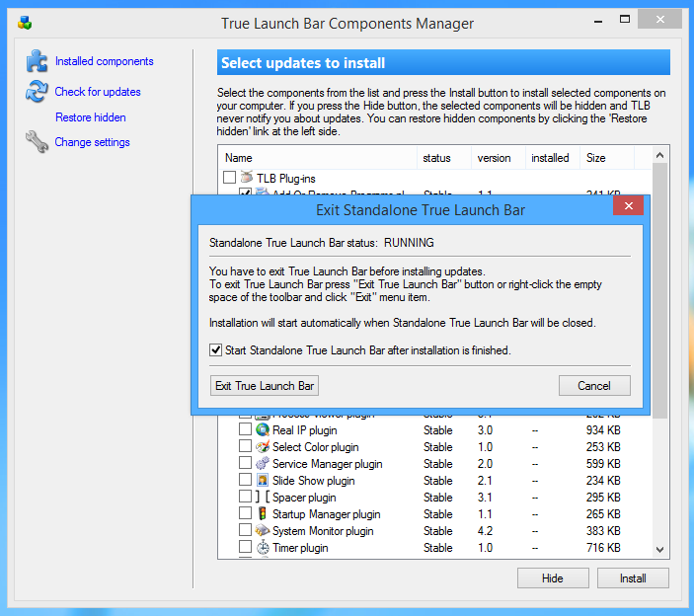The image size is (694, 616).
Task: Maximize the Components Manager window
Action: click(625, 20)
